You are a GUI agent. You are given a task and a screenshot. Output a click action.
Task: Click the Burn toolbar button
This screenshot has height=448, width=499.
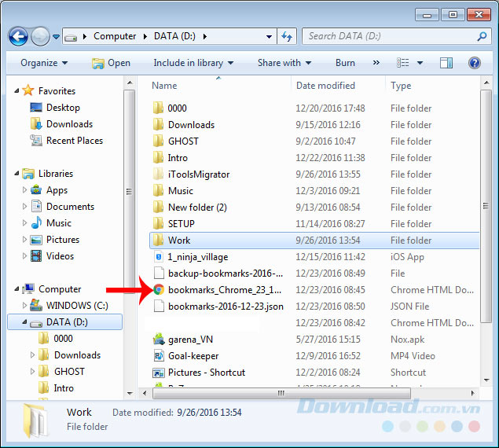345,63
